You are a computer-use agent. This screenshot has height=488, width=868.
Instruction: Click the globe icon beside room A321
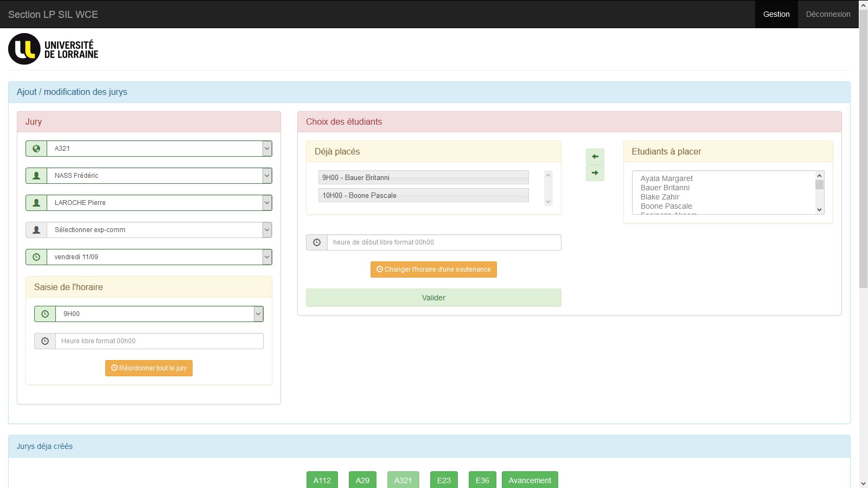[36, 149]
